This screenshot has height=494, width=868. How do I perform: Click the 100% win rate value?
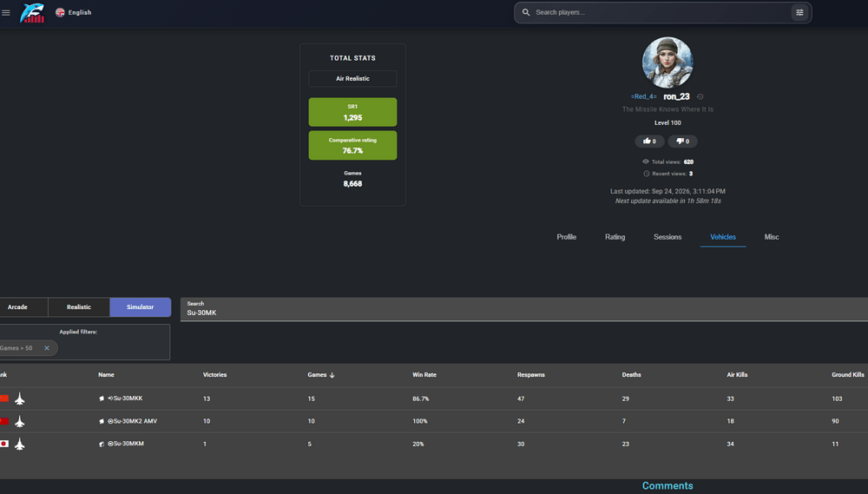click(x=419, y=421)
